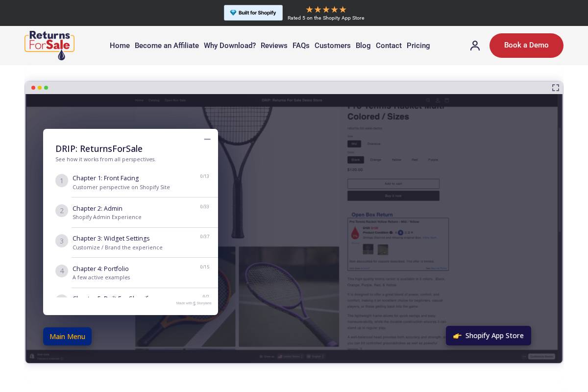Open the Contact page
This screenshot has width=588, height=392.
click(x=389, y=46)
